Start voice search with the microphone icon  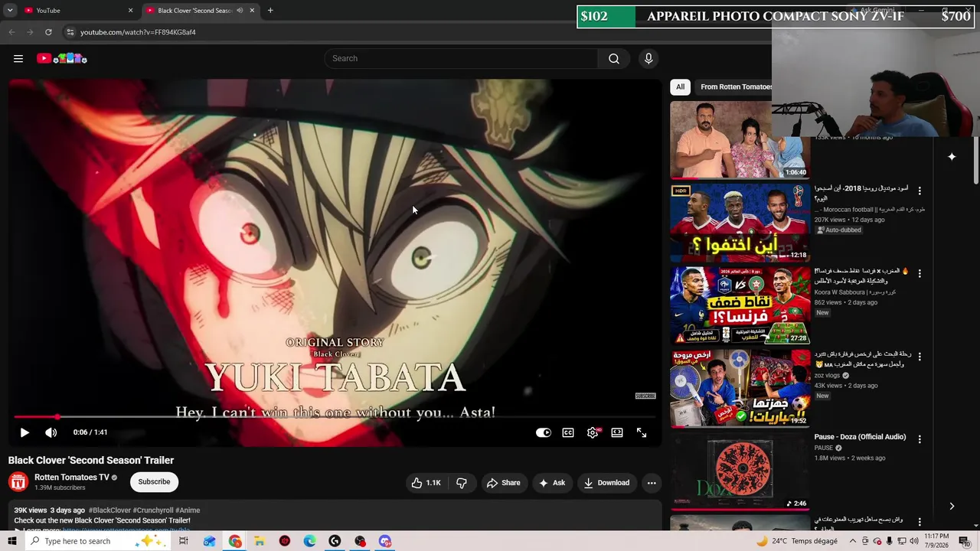pos(648,58)
